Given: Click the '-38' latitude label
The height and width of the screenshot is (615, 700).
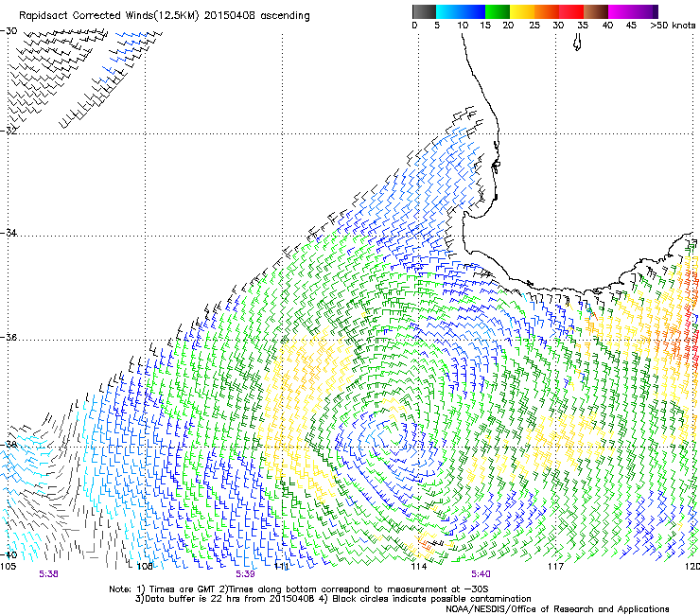Looking at the screenshot, I should (x=9, y=444).
